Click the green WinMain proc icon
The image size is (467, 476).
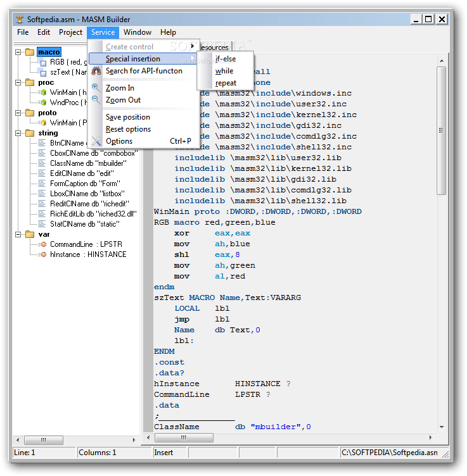(42, 92)
